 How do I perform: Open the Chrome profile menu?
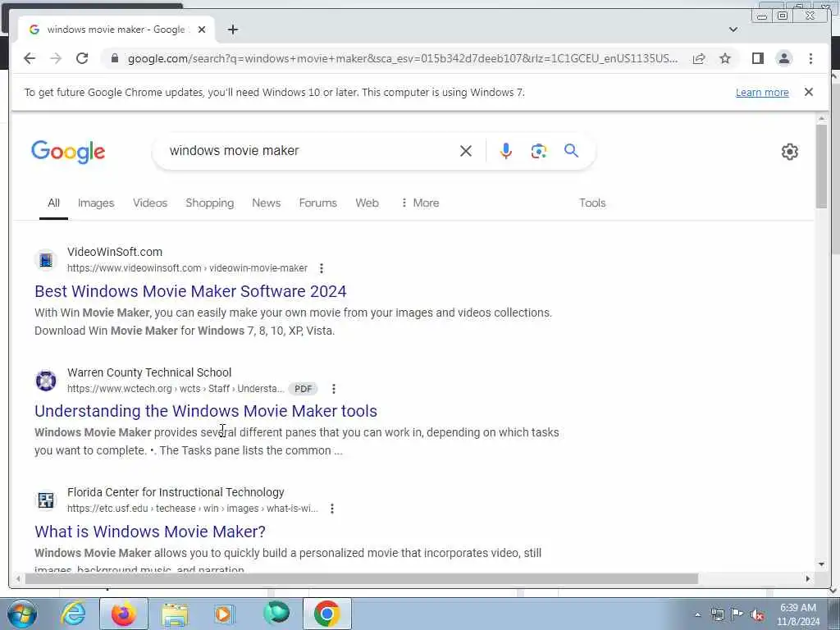tap(783, 58)
